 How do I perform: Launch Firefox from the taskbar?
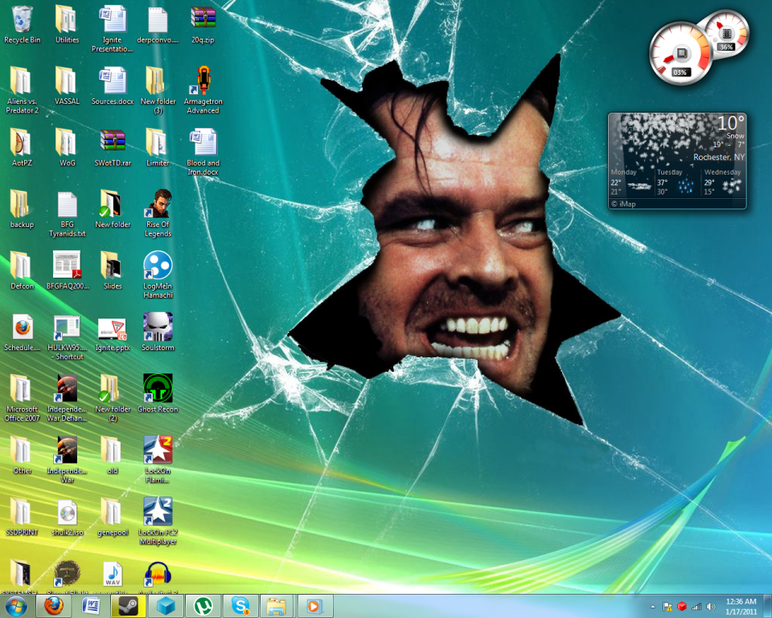(x=54, y=606)
